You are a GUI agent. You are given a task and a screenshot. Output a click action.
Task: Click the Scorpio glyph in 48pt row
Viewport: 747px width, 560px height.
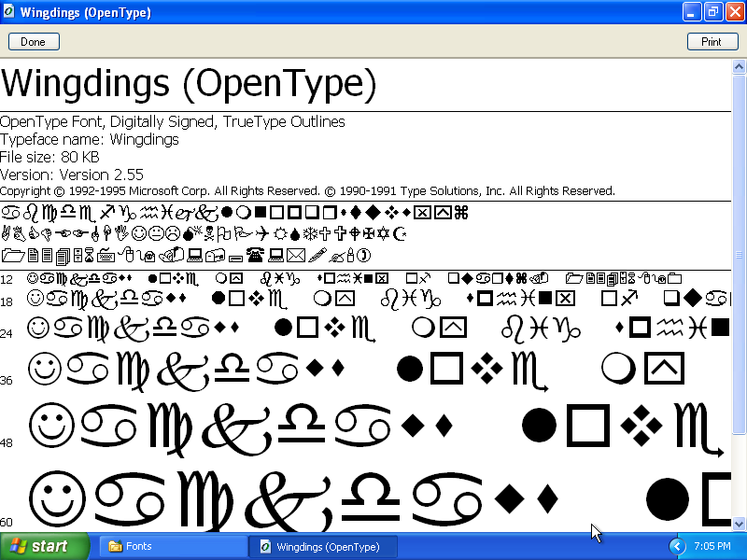coord(698,430)
